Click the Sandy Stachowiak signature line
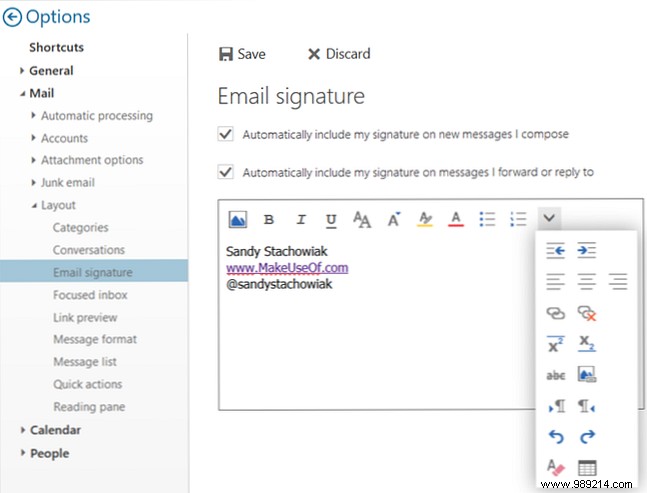Viewport: 647px width, 493px height. pyautogui.click(x=276, y=251)
